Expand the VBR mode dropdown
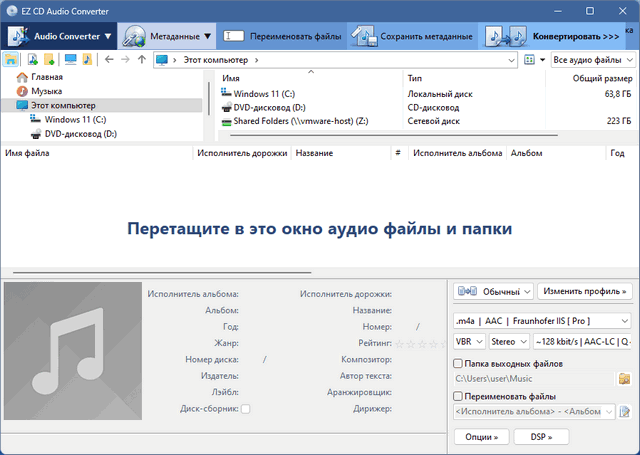Image resolution: width=640 pixels, height=455 pixels. [468, 342]
